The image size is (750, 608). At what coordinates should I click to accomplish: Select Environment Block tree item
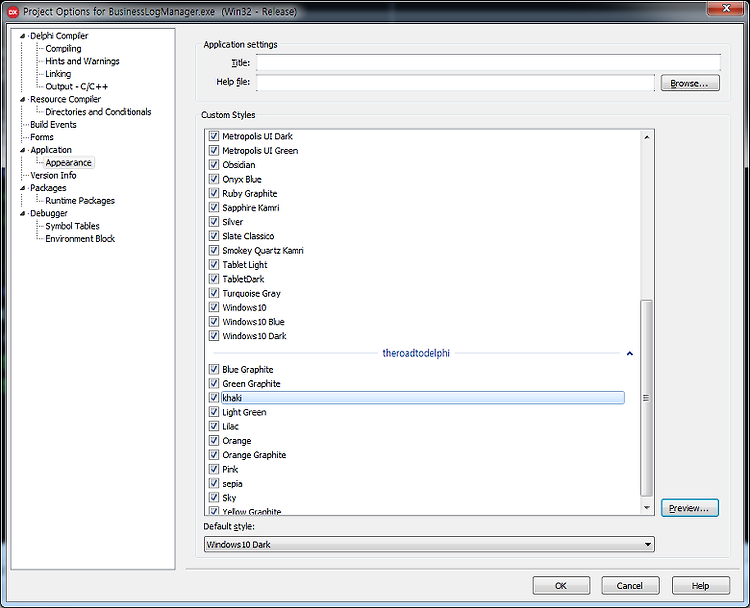tap(80, 239)
